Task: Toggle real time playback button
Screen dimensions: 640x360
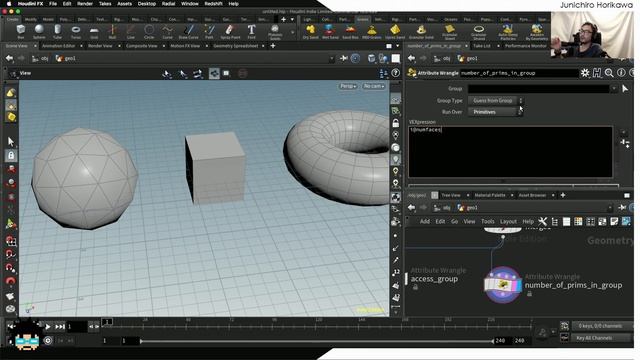Action: click(x=48, y=340)
